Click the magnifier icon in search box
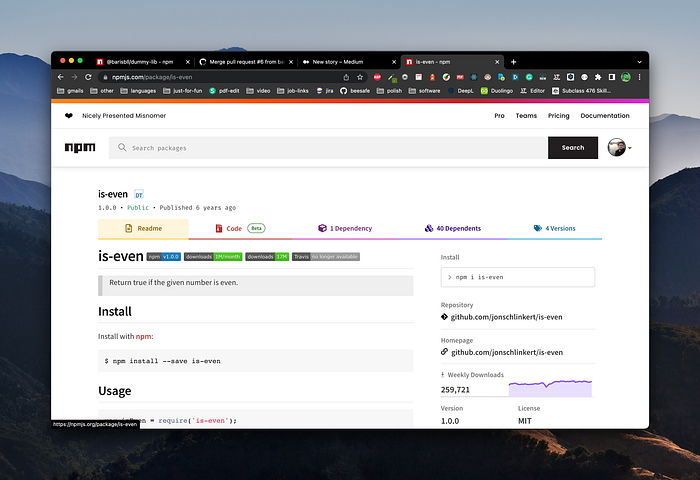The image size is (700, 480). tap(122, 147)
